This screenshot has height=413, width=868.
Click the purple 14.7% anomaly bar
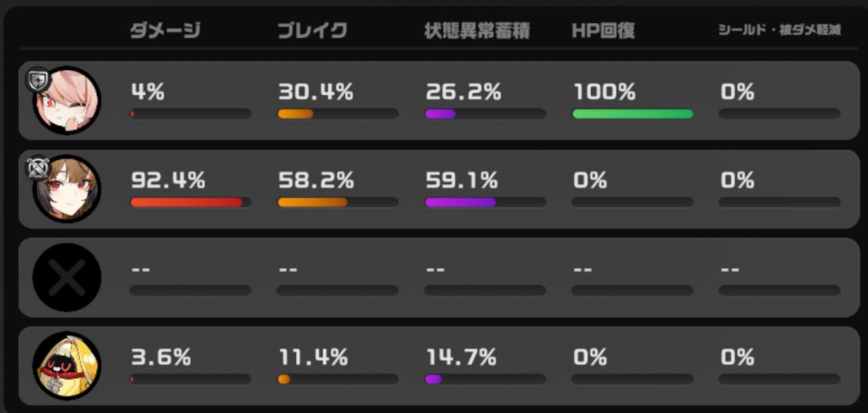(x=434, y=379)
